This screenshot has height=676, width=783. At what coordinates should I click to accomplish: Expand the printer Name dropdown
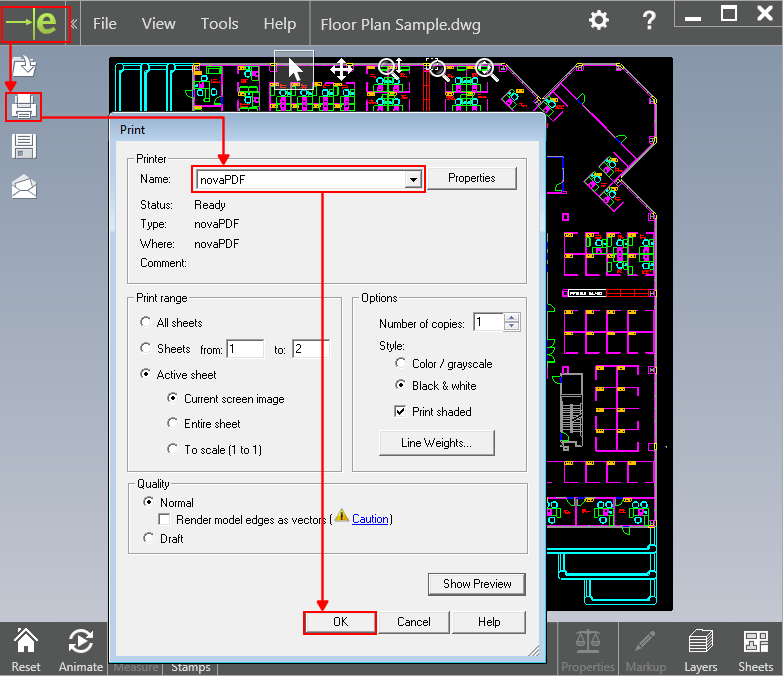point(411,179)
